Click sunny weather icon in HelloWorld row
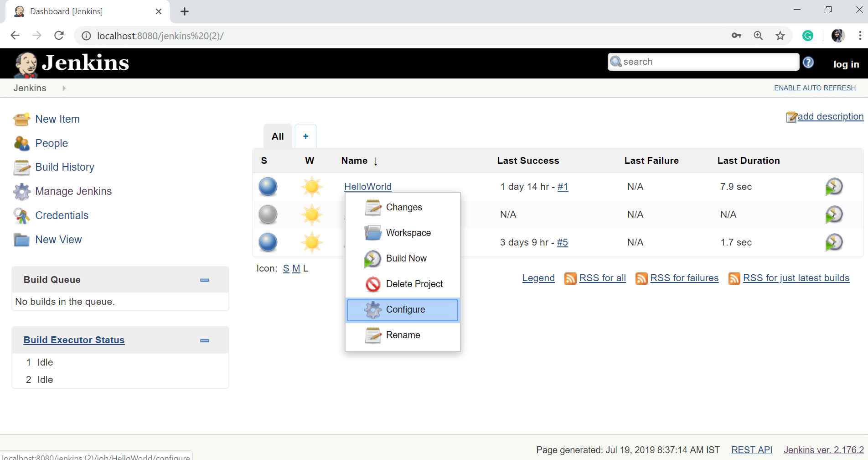 point(312,187)
